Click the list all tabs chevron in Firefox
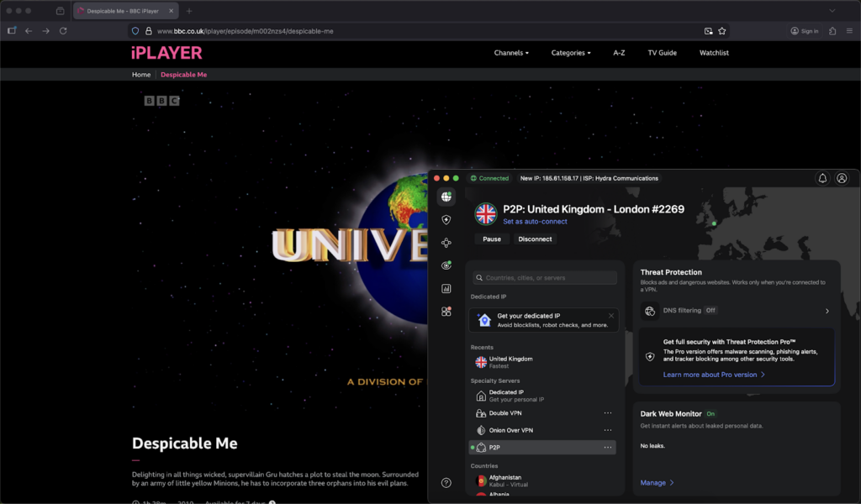The width and height of the screenshot is (861, 504). point(832,11)
